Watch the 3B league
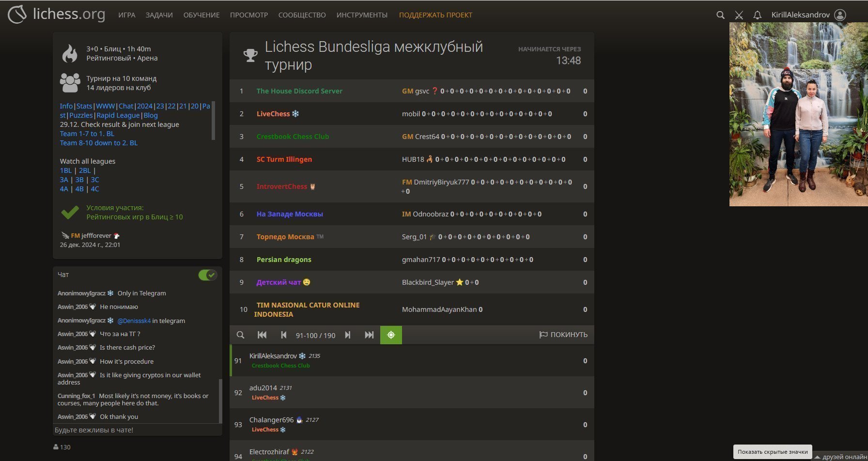Viewport: 868px width, 461px height. click(79, 180)
